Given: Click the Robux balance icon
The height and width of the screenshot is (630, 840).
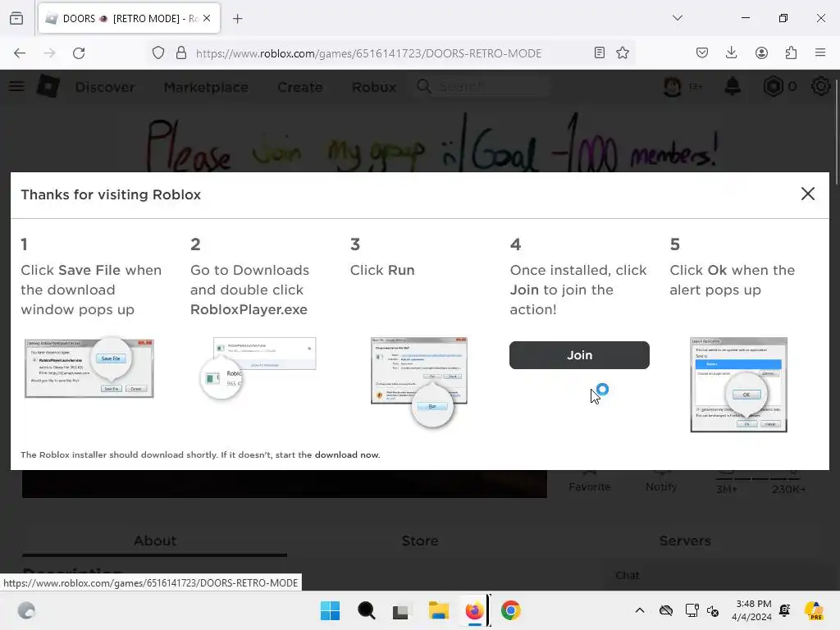Looking at the screenshot, I should coord(773,86).
